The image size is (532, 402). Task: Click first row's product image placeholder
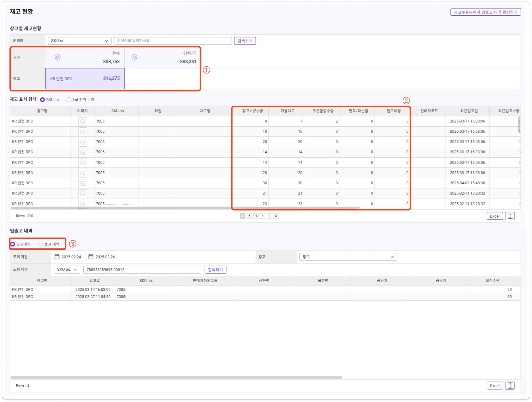pos(83,121)
